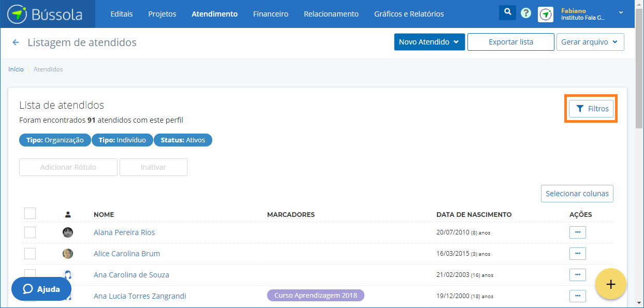Screen dimensions: 644x308
Task: Click the Tipo: Organização filter tag
Action: point(55,140)
